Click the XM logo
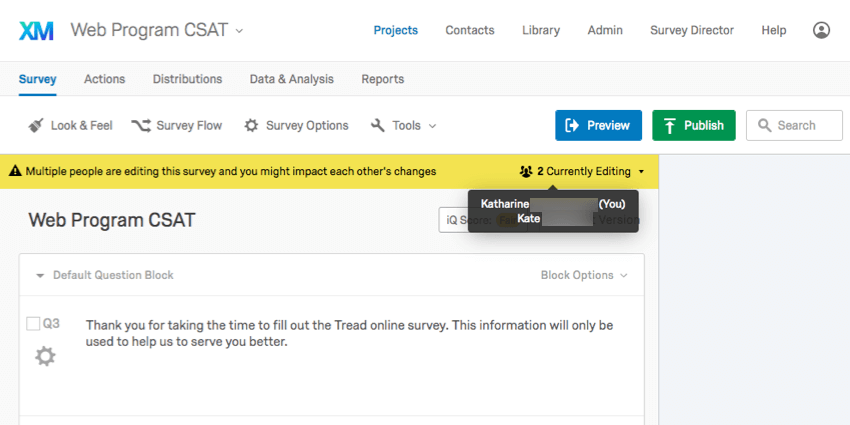Viewport: 850px width, 425px height. (x=36, y=31)
